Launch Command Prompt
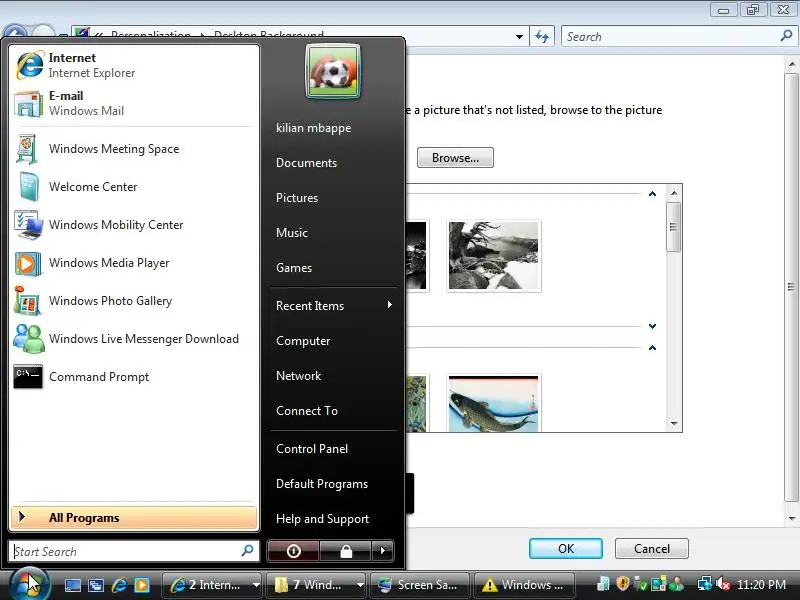 coord(134,377)
